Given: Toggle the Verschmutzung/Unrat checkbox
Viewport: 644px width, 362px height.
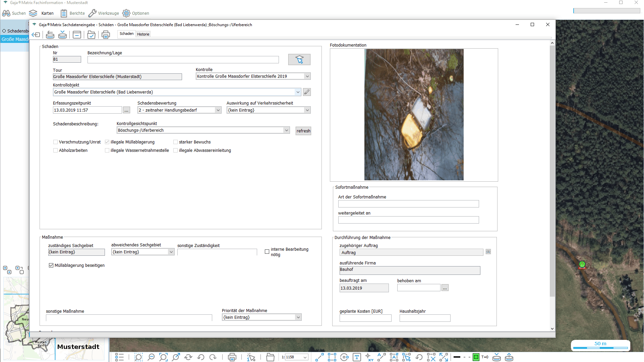Looking at the screenshot, I should [x=56, y=142].
